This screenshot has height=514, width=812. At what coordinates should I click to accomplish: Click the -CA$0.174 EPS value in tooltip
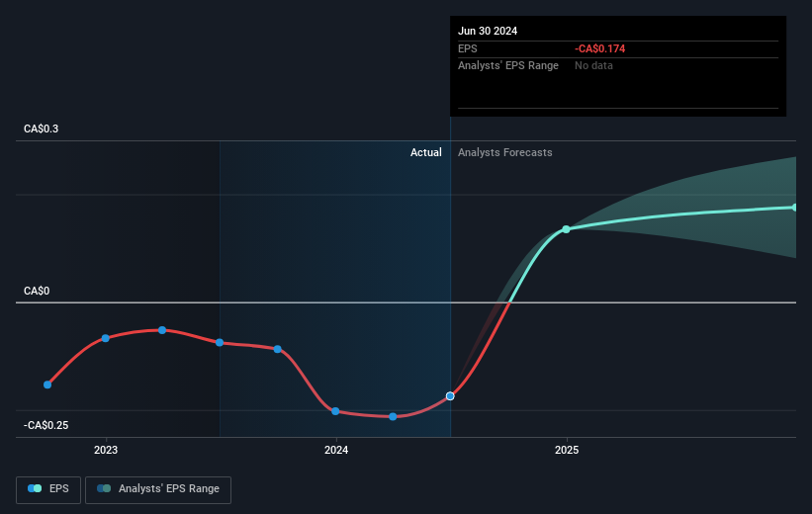pyautogui.click(x=599, y=48)
